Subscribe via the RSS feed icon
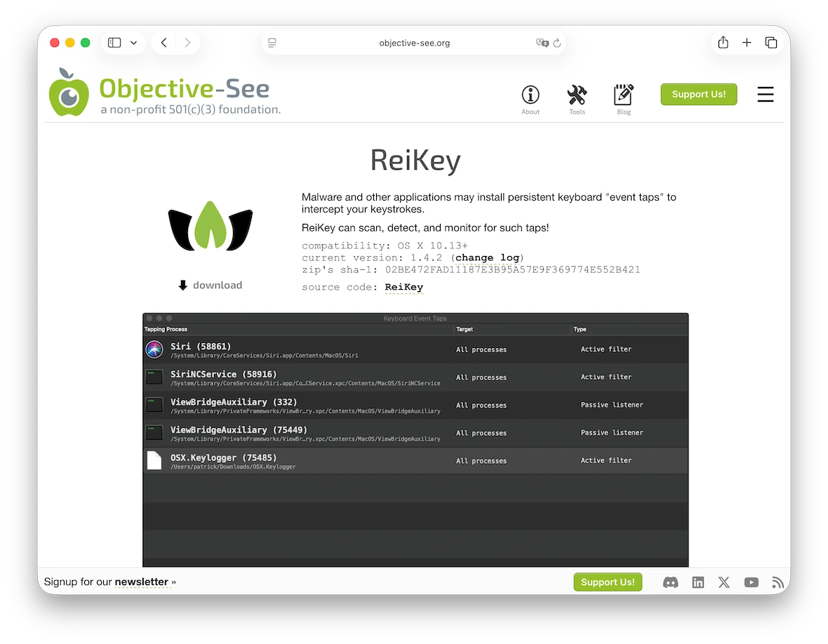Viewport: 828px width, 644px height. click(777, 582)
